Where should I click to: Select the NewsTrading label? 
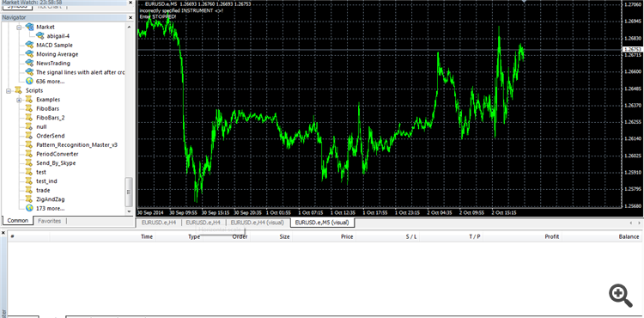pos(53,64)
